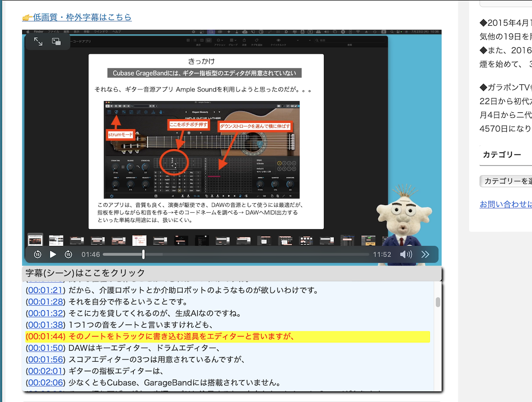
Task: Jump to timestamp 00:01:28
Action: tap(45, 302)
